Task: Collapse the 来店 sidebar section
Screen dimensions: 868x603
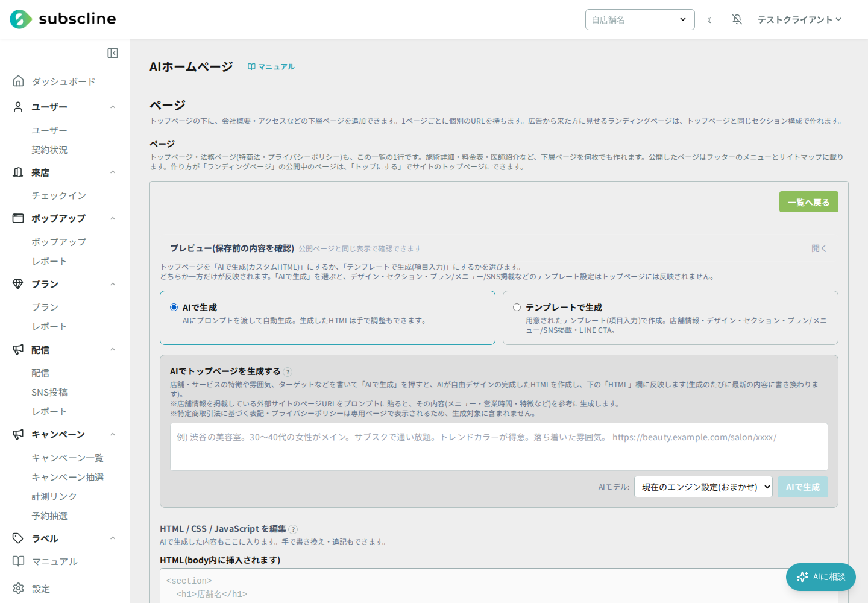Action: (x=113, y=172)
